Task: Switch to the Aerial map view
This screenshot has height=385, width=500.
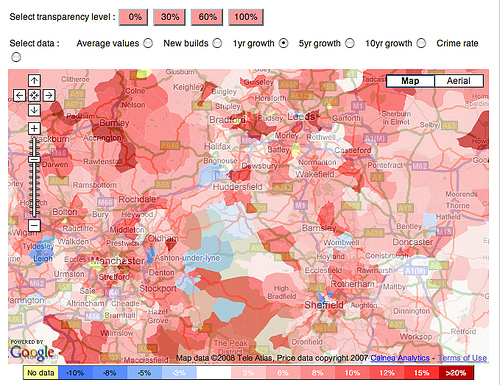Action: point(459,81)
